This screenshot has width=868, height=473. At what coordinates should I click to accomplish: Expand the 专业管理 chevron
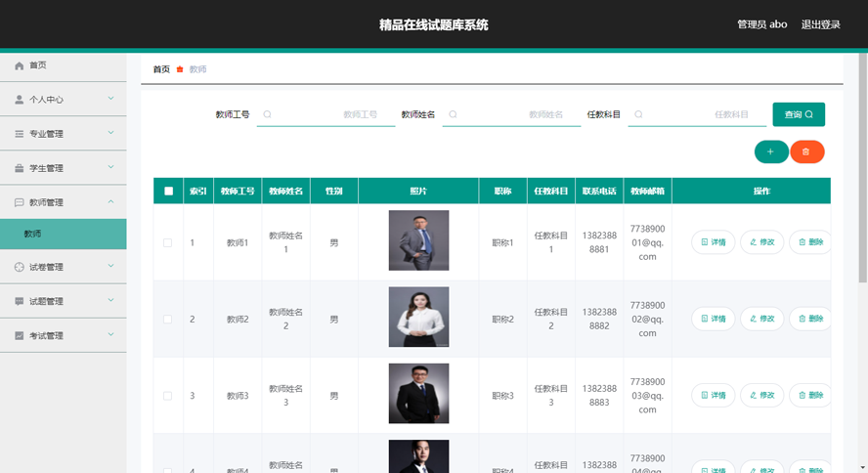[110, 133]
